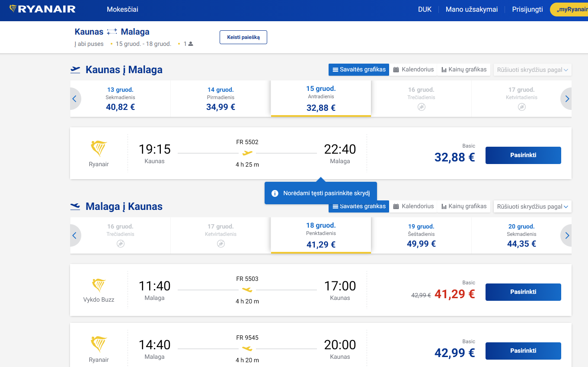Choose the 19:15 Kaunas flight with Pasirinkti

pyautogui.click(x=523, y=155)
